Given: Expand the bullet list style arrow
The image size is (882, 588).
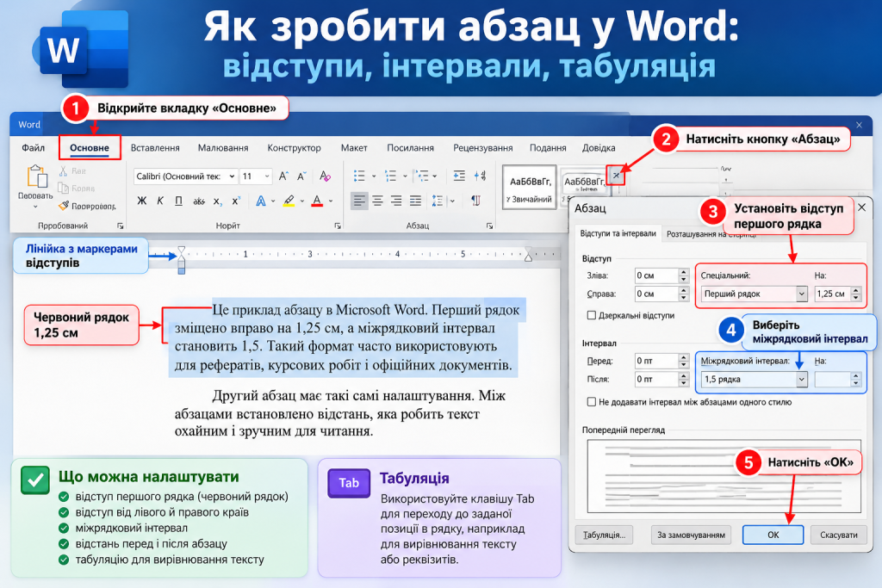Looking at the screenshot, I should [374, 176].
